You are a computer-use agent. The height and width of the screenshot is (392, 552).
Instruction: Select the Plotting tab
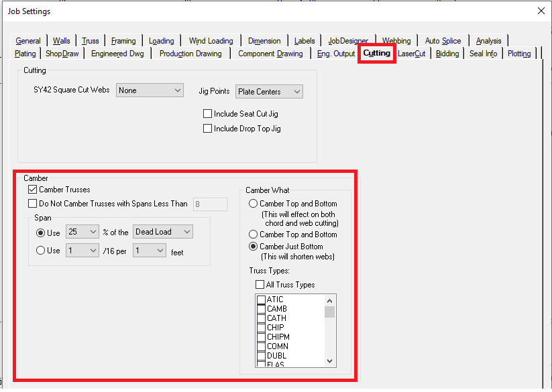pyautogui.click(x=520, y=54)
